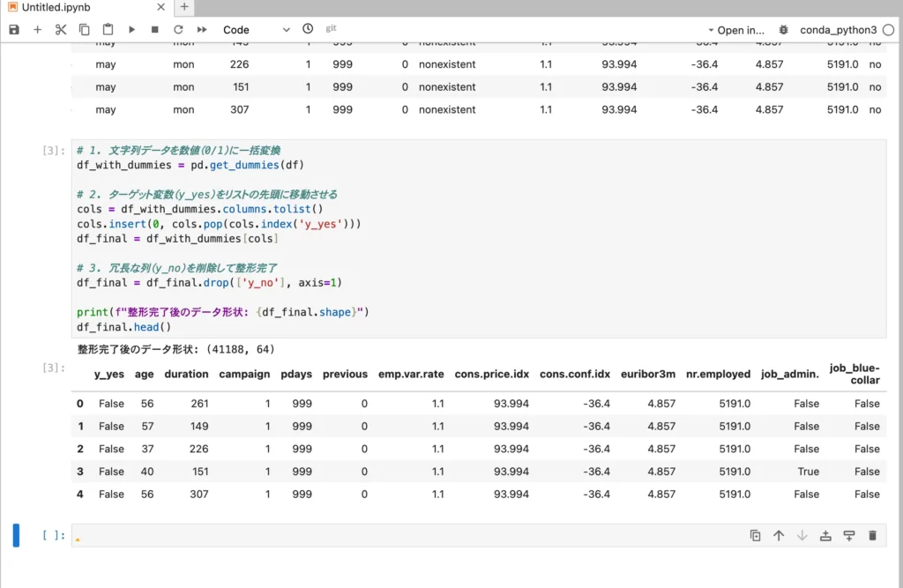Switch kernel via conda_python3 label

click(838, 30)
